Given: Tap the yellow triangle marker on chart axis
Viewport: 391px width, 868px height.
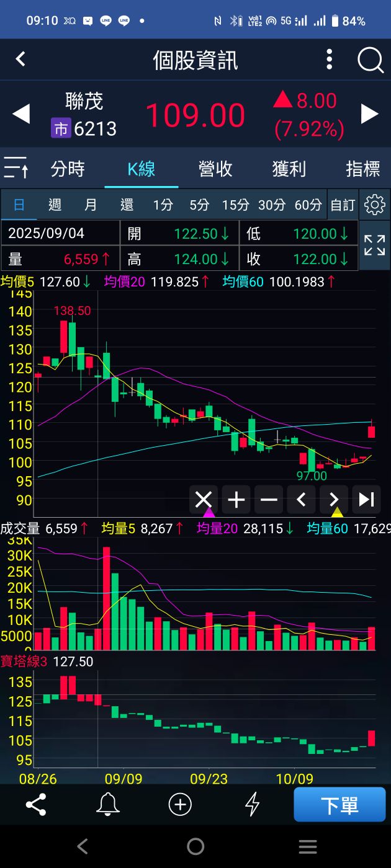Looking at the screenshot, I should click(337, 512).
